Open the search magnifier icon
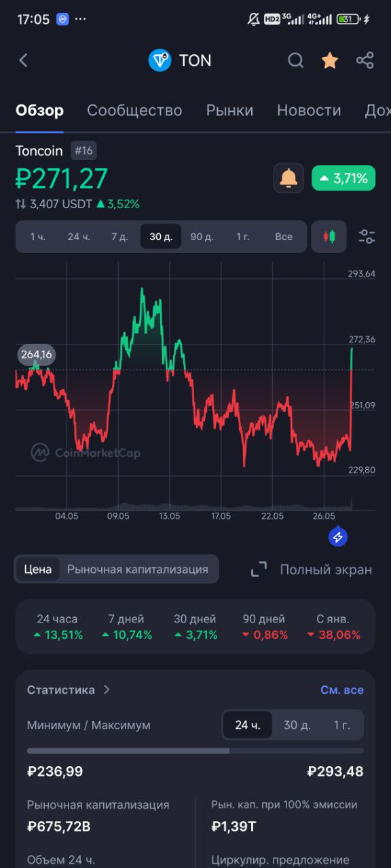Screen dimensions: 391x868 click(x=295, y=60)
